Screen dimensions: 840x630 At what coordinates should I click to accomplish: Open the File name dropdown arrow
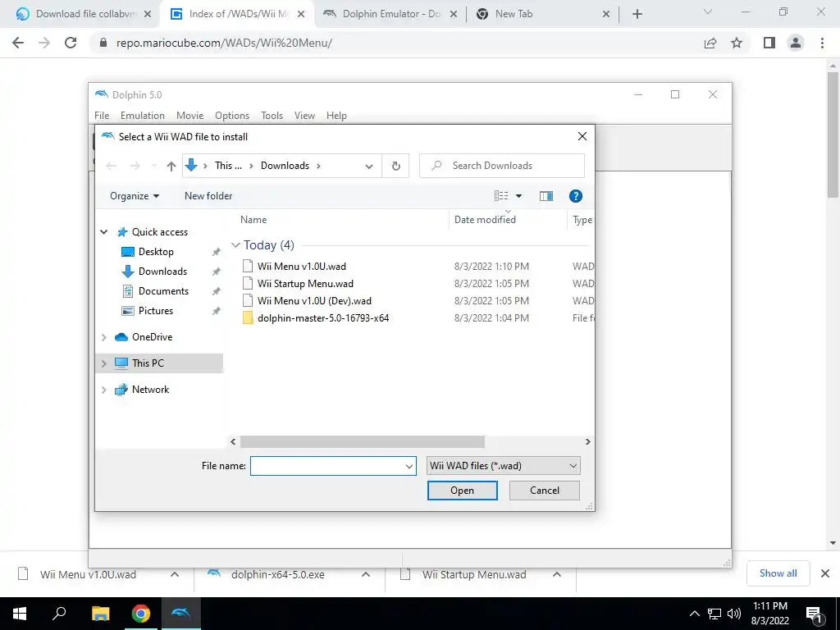point(409,466)
